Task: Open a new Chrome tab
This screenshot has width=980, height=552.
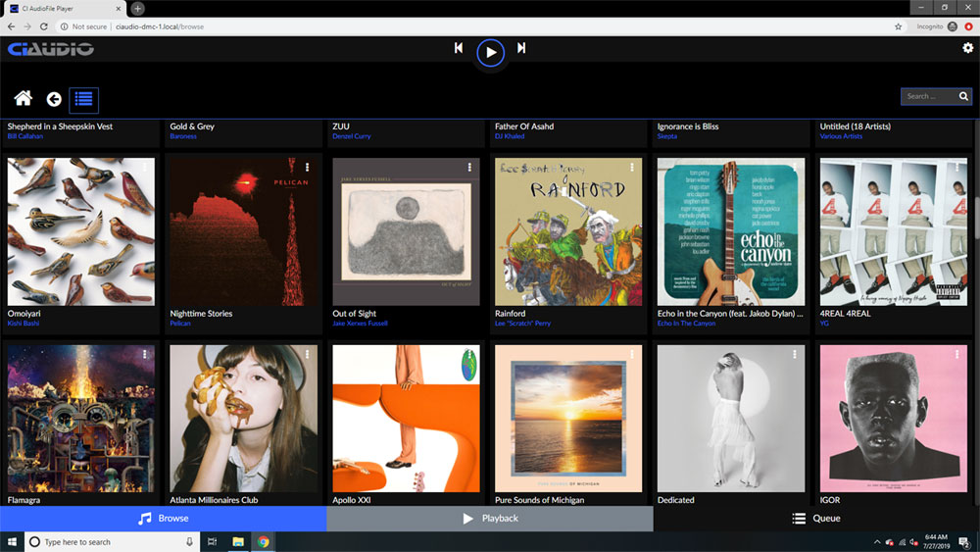Action: pyautogui.click(x=137, y=9)
